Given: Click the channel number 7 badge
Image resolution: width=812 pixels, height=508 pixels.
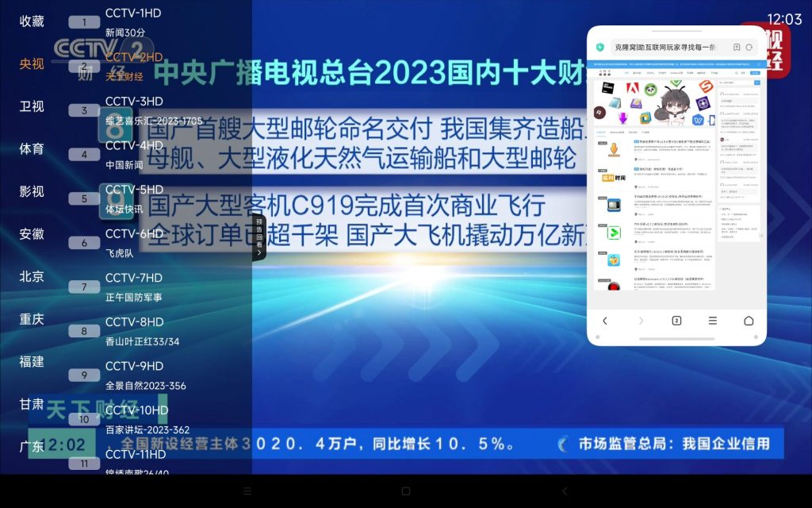Looking at the screenshot, I should click(84, 286).
